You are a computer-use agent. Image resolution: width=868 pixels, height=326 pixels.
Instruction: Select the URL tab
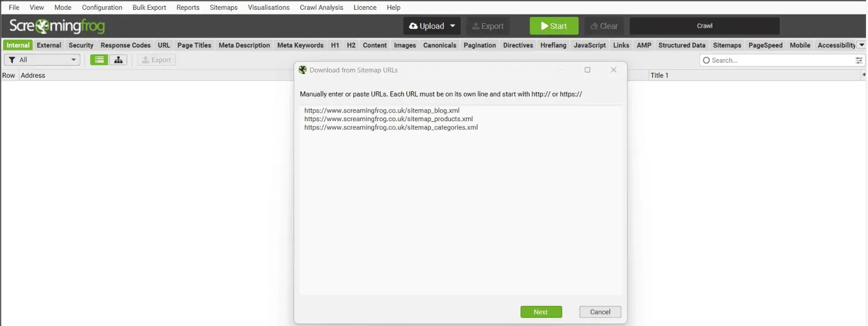164,45
